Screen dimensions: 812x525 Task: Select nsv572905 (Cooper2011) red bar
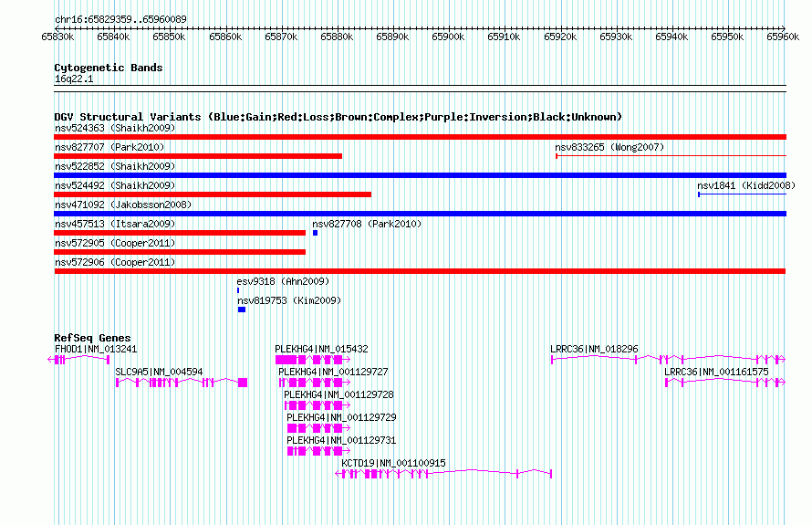click(180, 252)
